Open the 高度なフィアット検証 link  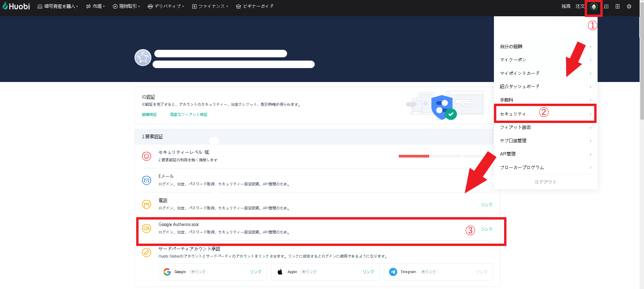coord(189,115)
